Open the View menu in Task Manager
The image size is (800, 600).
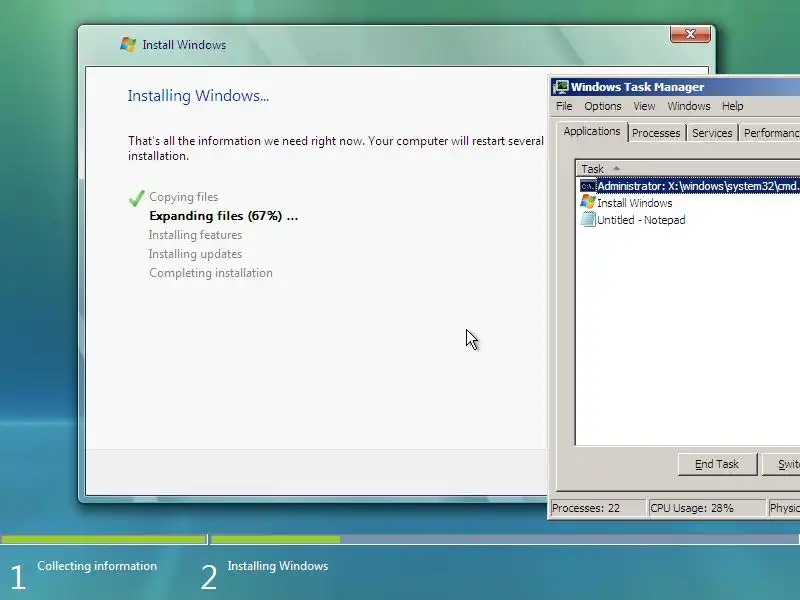click(x=644, y=106)
